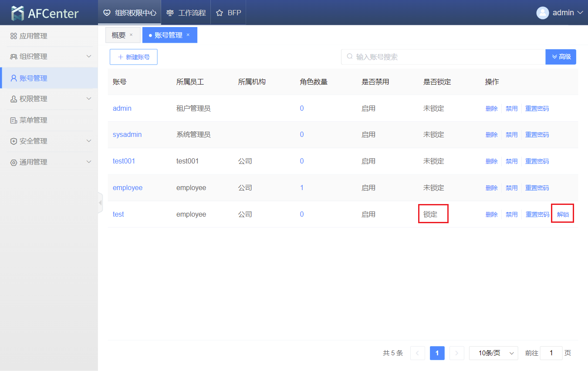This screenshot has height=371, width=588.
Task: Close the 账号管理 tab
Action: [x=188, y=35]
